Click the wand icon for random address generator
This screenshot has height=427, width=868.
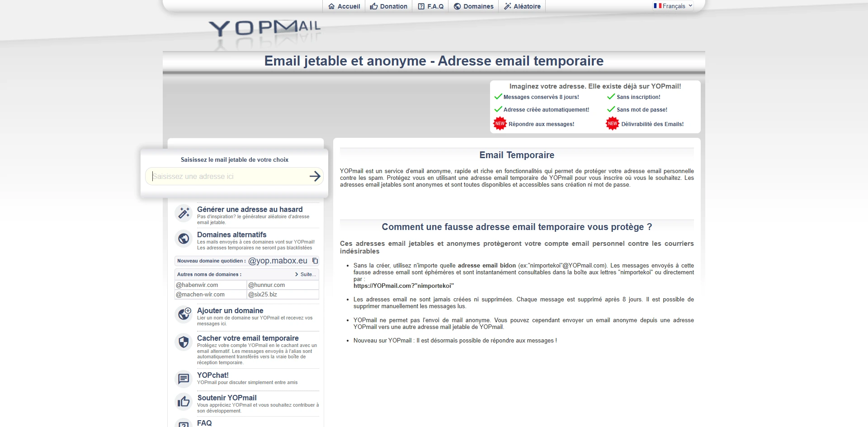click(184, 213)
